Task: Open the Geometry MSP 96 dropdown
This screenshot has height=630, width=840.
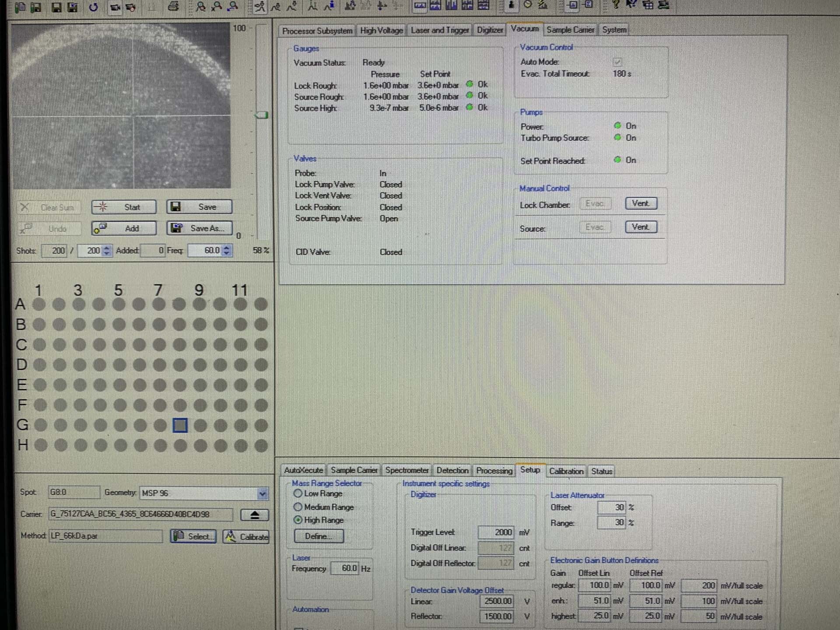Action: click(262, 493)
